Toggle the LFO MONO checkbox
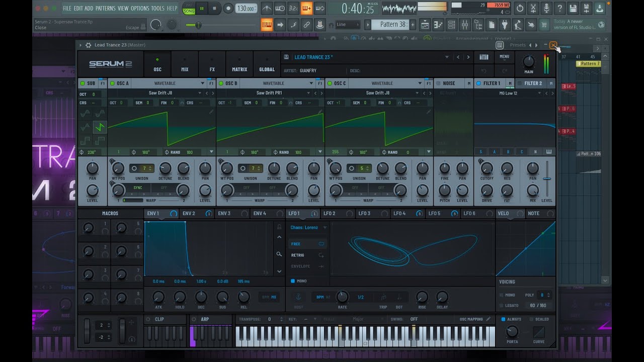 coord(293,281)
